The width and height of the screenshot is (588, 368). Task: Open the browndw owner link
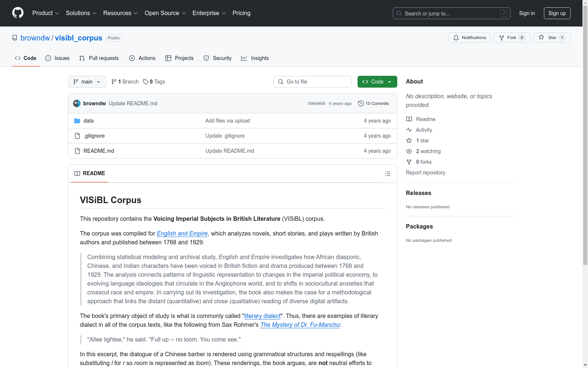click(x=35, y=38)
